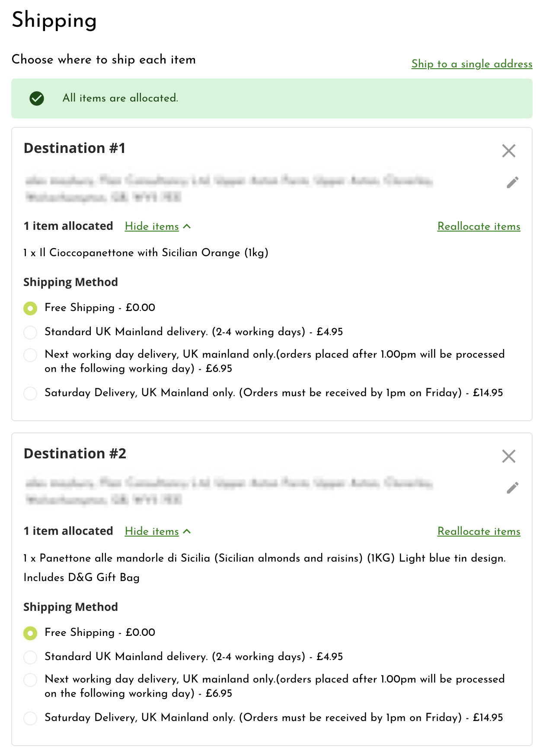This screenshot has width=543, height=756.
Task: Pick Next working day delivery for Destination #2
Action: [x=30, y=680]
